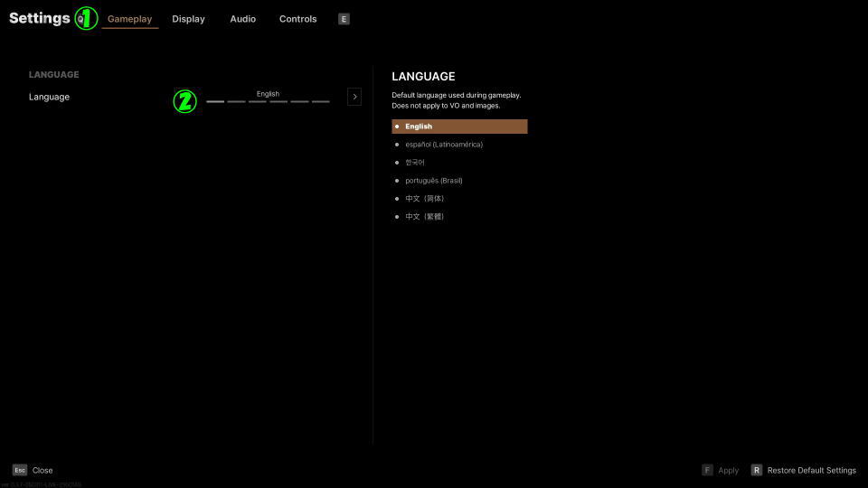Close the Settings screen
Screen dimensions: 868x488
coord(42,470)
